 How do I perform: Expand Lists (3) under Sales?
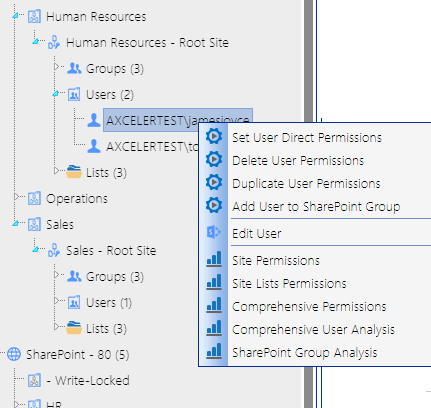click(x=56, y=327)
